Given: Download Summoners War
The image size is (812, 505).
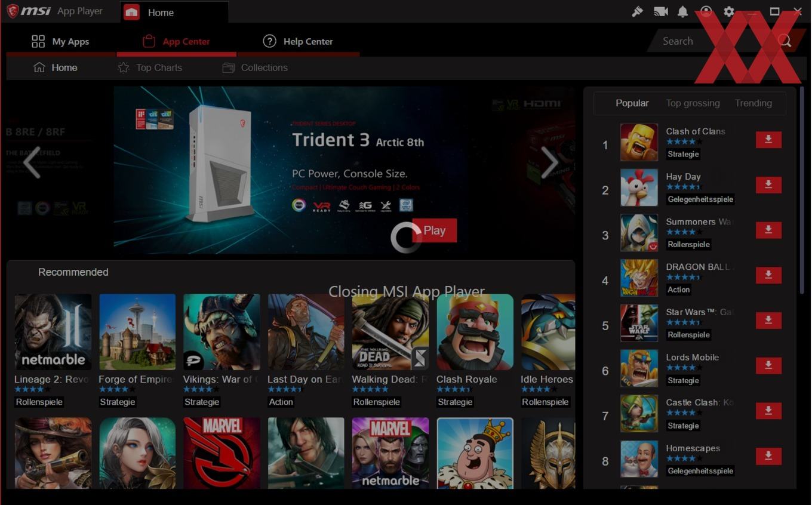Looking at the screenshot, I should pyautogui.click(x=768, y=230).
